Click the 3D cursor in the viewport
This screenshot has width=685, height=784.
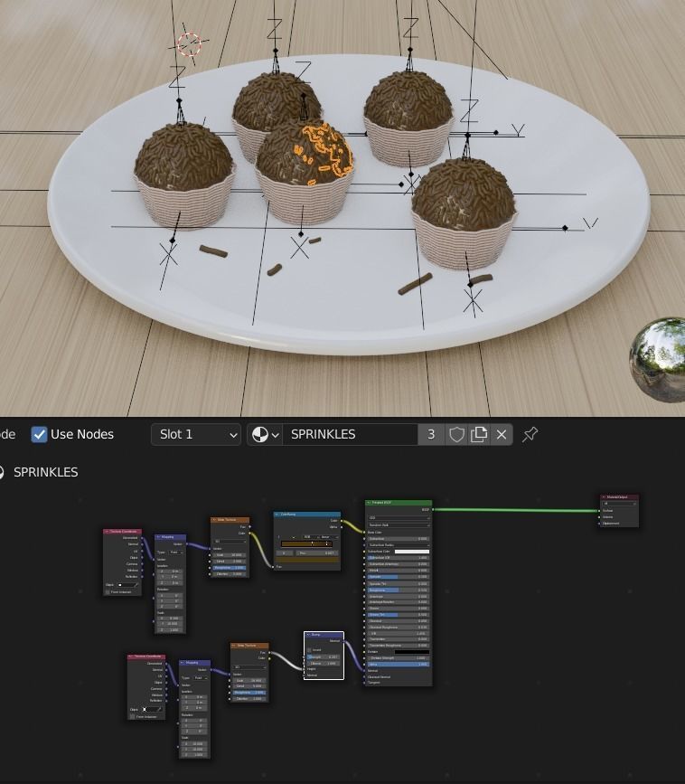189,44
